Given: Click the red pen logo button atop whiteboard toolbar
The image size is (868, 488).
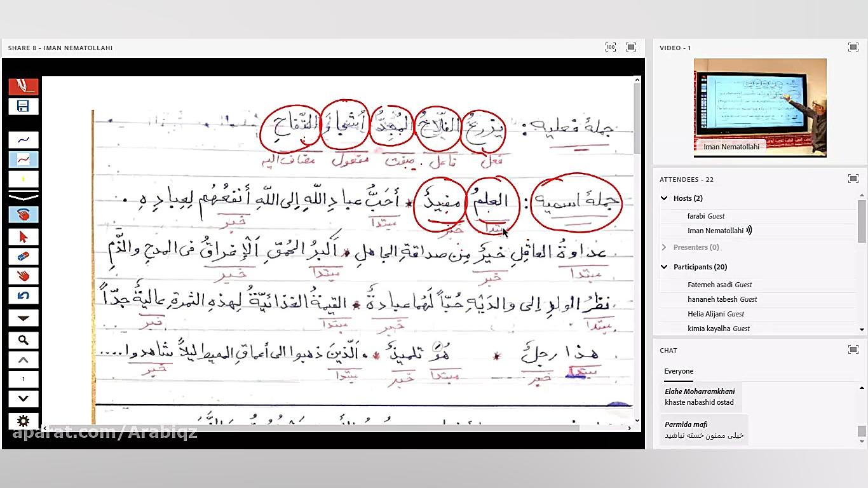Looking at the screenshot, I should tap(24, 86).
